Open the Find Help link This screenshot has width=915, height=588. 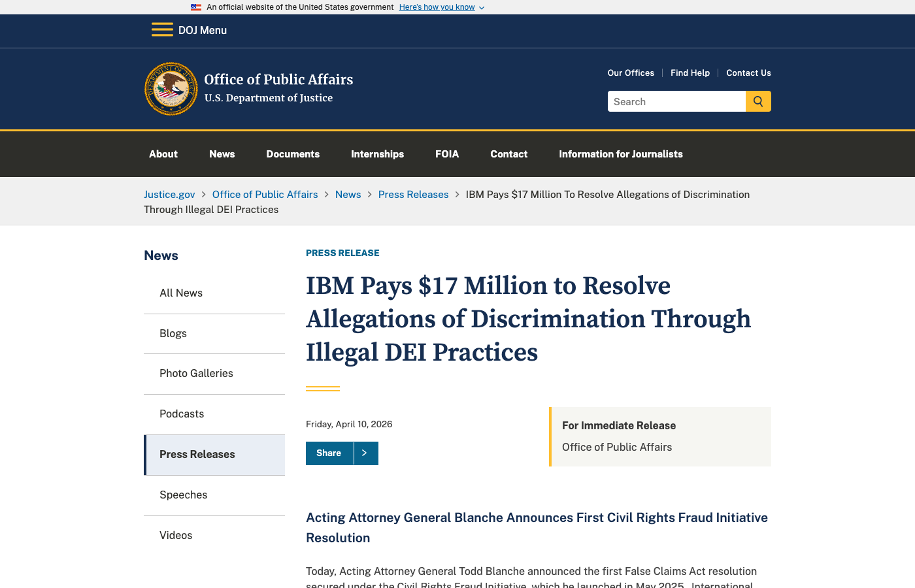point(690,73)
